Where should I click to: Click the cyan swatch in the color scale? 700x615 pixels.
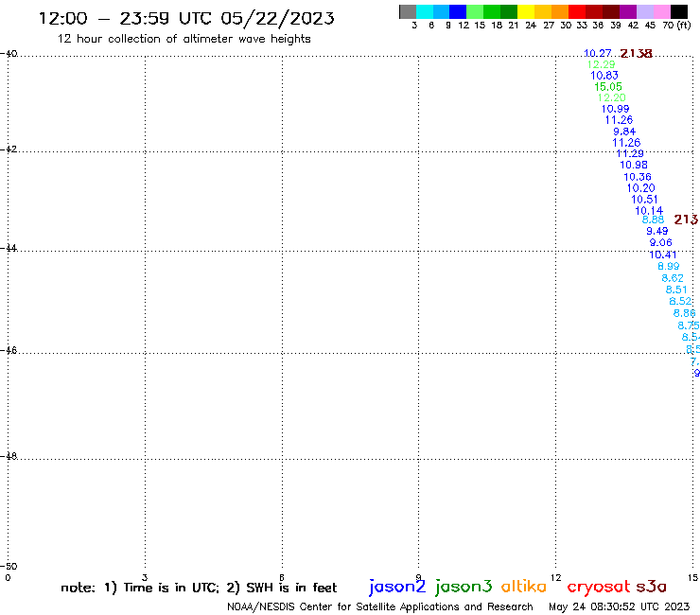click(425, 11)
